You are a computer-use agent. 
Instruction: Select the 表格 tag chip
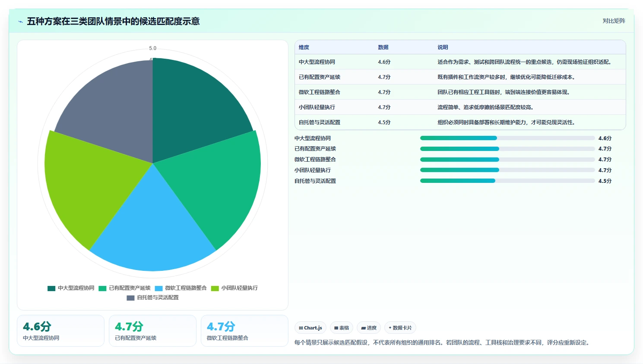click(341, 328)
